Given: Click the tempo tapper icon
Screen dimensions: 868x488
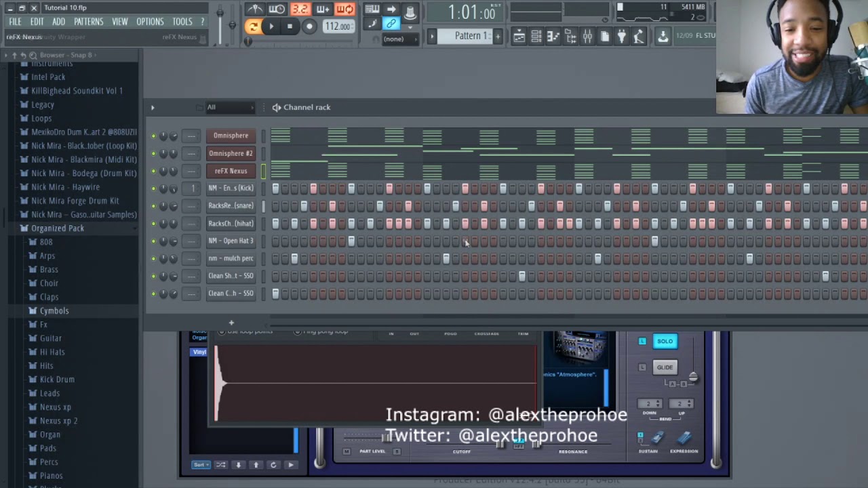Looking at the screenshot, I should [639, 37].
